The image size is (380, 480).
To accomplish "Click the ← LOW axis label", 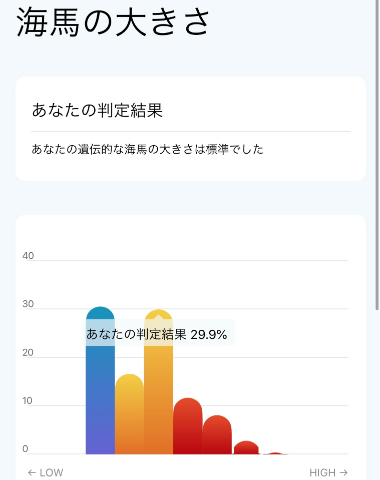I will (45, 473).
